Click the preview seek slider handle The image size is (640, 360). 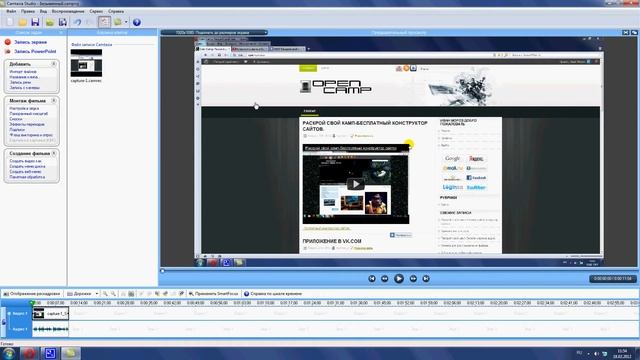point(162,271)
